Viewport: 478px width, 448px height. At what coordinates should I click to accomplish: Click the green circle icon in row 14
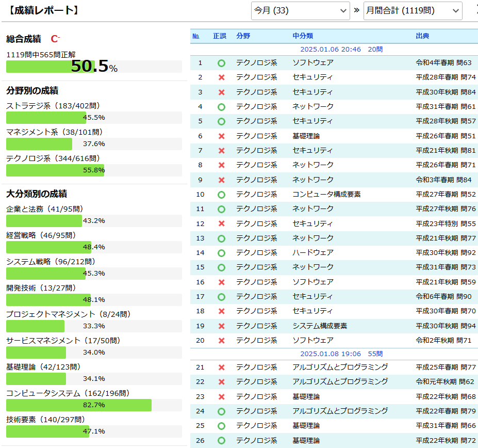coord(221,253)
